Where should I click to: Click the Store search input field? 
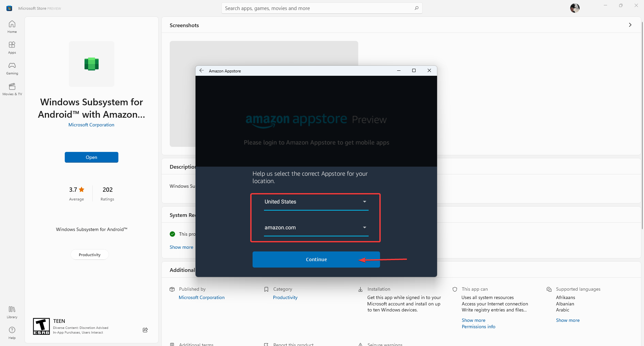(322, 8)
